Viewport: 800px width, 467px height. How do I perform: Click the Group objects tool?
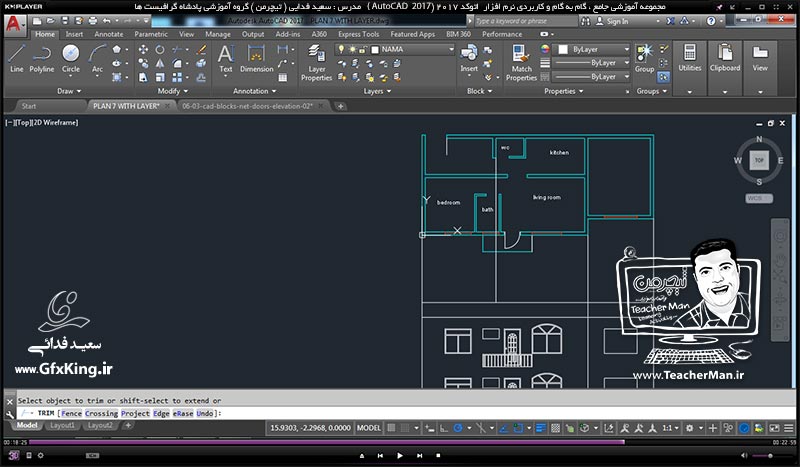[x=644, y=59]
